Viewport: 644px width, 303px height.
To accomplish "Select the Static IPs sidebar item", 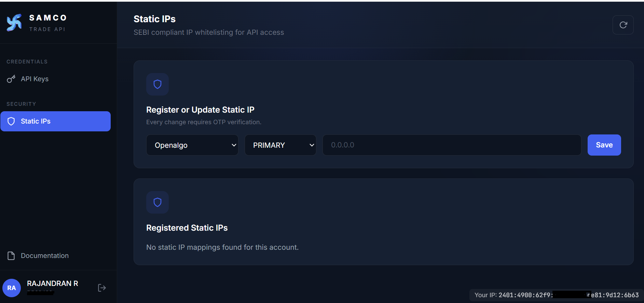I will (55, 121).
